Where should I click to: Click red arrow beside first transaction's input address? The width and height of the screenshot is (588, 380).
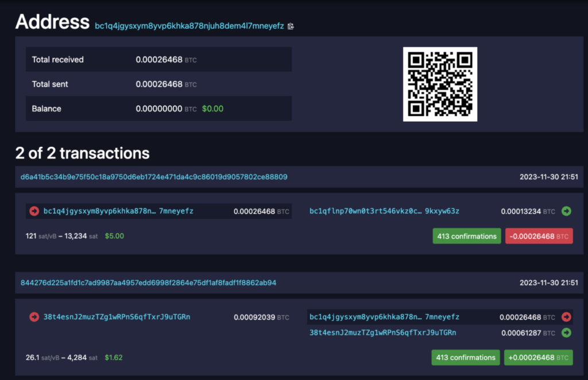(34, 211)
